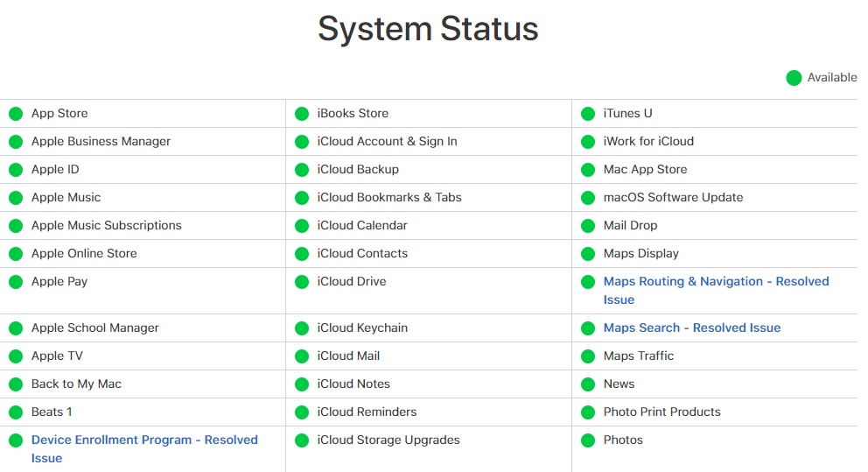Open the Maps Search - Resolved Issue link

click(x=692, y=328)
